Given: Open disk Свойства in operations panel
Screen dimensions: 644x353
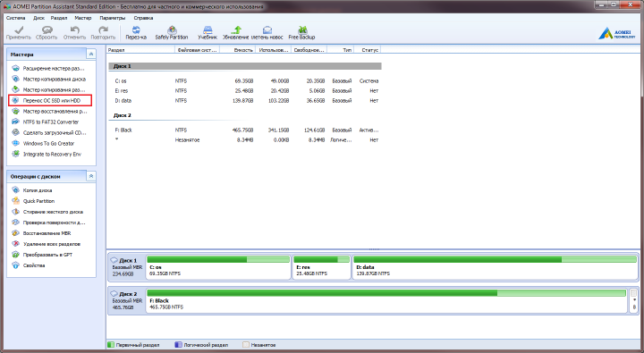Looking at the screenshot, I should click(29, 265).
